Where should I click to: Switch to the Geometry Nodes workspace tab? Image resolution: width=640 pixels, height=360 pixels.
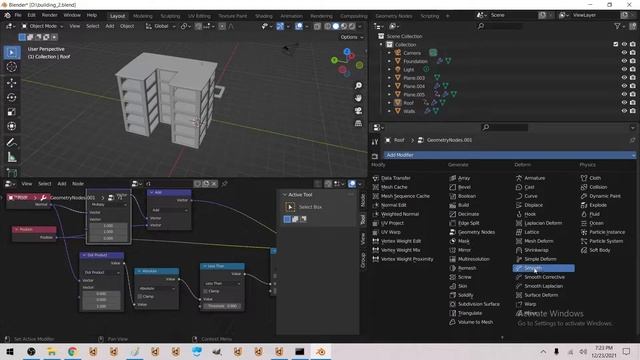coord(394,16)
